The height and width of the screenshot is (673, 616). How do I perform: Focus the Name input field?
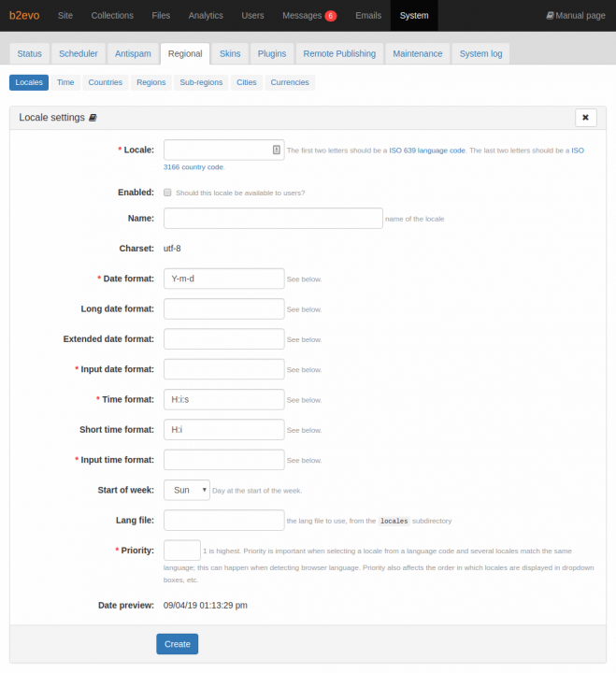coord(273,219)
